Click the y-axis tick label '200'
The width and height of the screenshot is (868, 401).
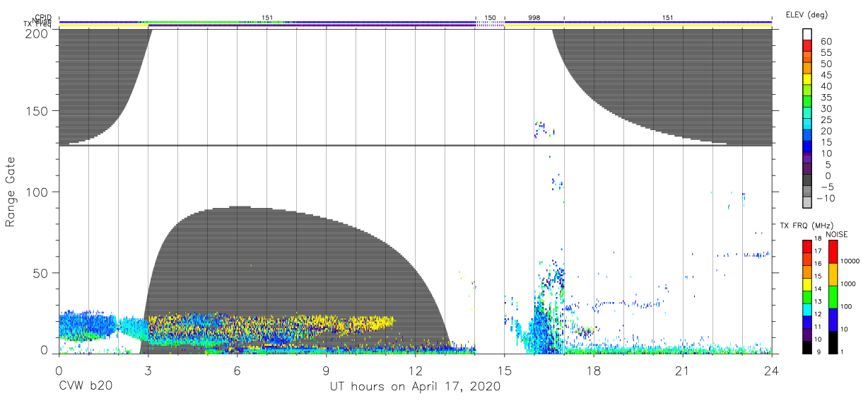click(x=37, y=33)
